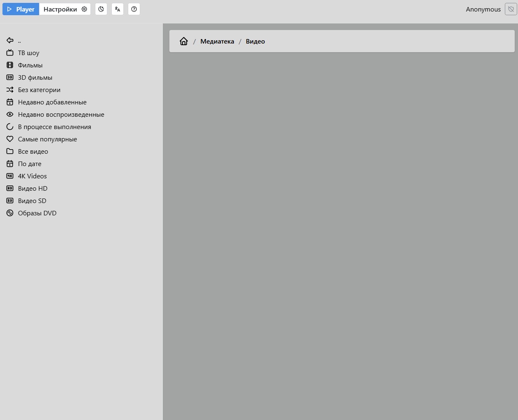Click the eye icon for Недавно воспроизведенные
518x420 pixels.
coord(10,114)
